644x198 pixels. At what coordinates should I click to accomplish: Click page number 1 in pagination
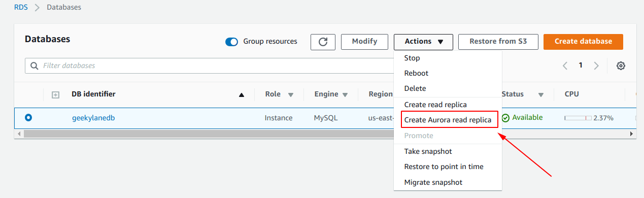click(x=581, y=65)
